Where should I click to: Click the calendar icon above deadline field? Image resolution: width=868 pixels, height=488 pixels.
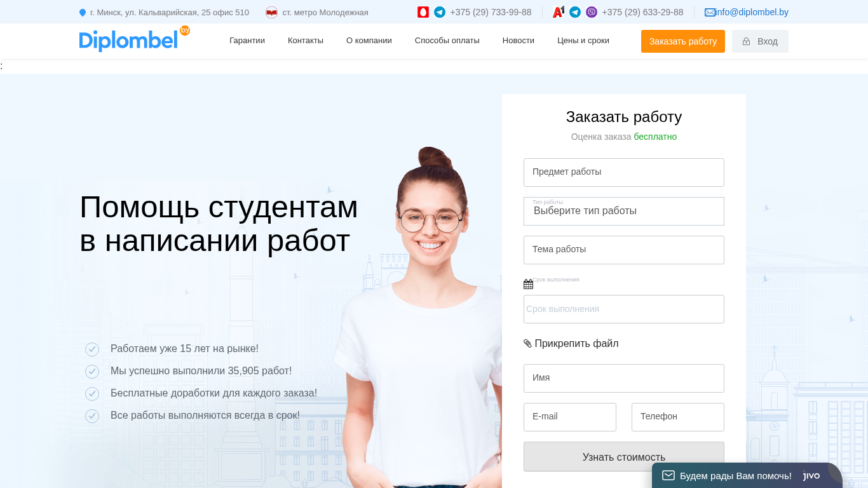tap(528, 284)
